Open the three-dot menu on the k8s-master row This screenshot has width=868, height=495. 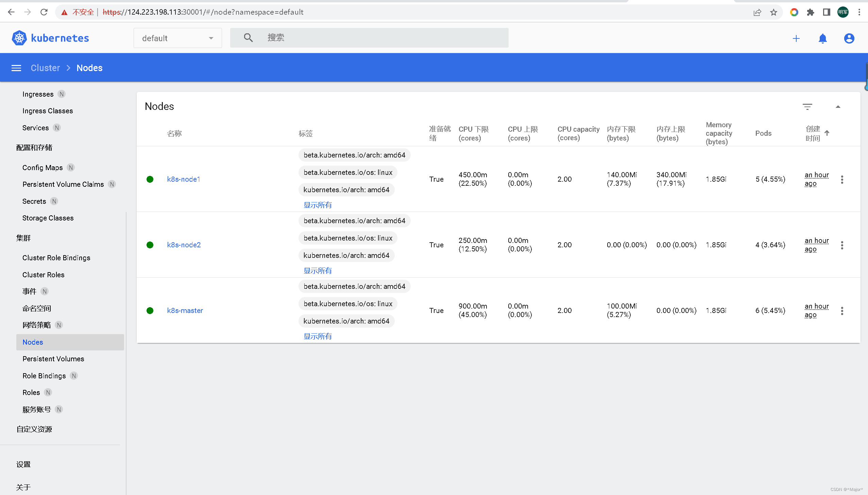[842, 311]
